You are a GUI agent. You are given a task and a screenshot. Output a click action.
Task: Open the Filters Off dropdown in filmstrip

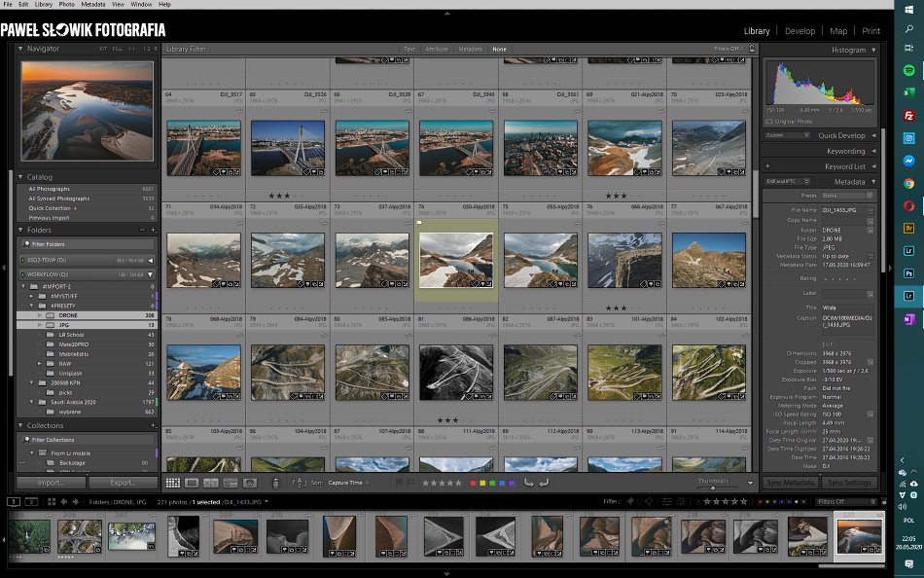click(x=847, y=502)
